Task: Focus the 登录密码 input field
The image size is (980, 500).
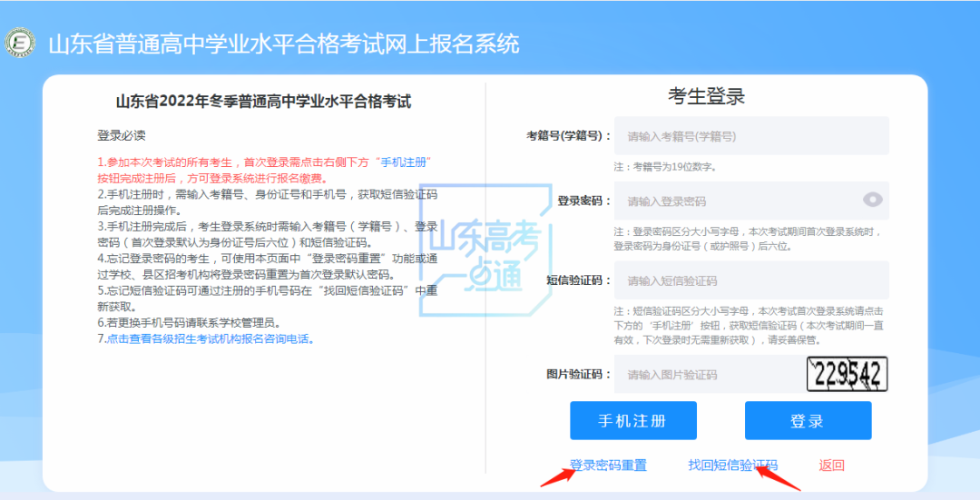Action: (751, 201)
